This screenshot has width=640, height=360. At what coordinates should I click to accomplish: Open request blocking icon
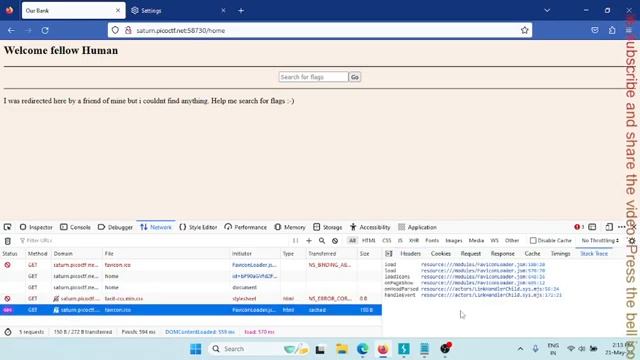[x=335, y=241]
